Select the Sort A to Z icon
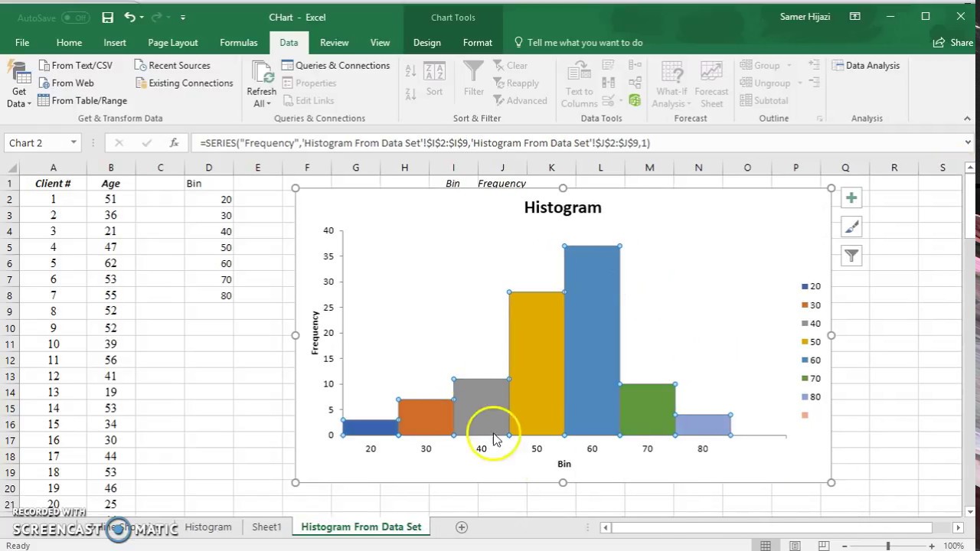 pyautogui.click(x=410, y=70)
